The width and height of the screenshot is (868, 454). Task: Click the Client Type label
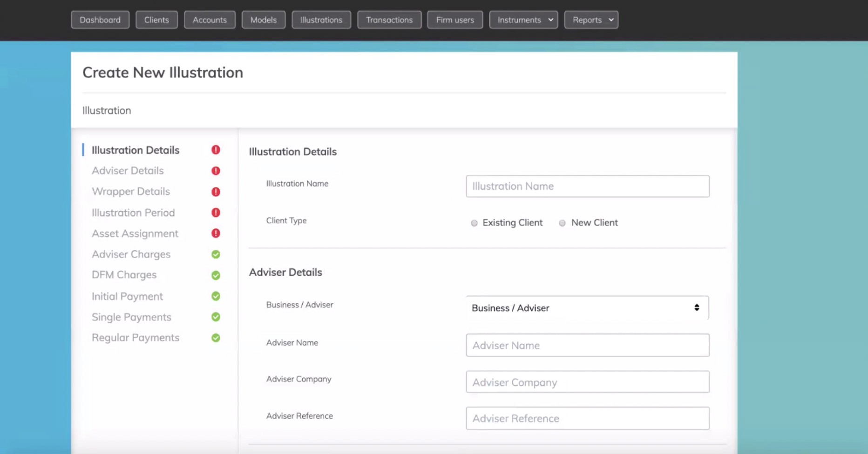286,220
